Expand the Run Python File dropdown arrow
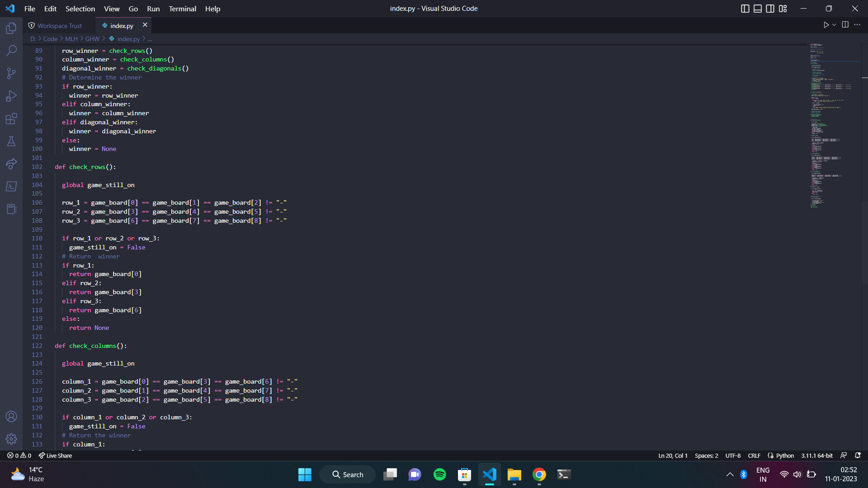Image resolution: width=868 pixels, height=488 pixels. coord(834,25)
